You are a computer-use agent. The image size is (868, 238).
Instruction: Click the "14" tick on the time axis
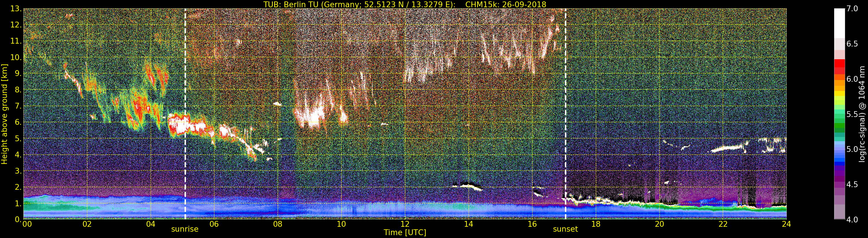[468, 224]
